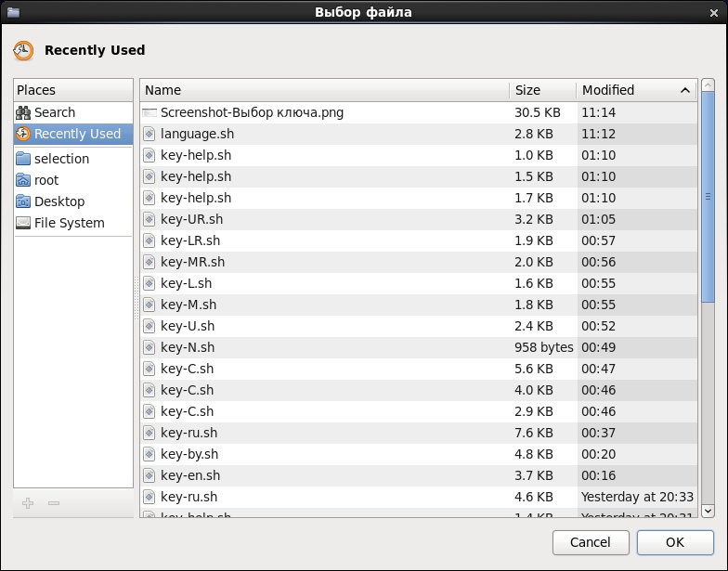The width and height of the screenshot is (728, 571).
Task: Select the key-LR.sh file name
Action: pyautogui.click(x=190, y=240)
